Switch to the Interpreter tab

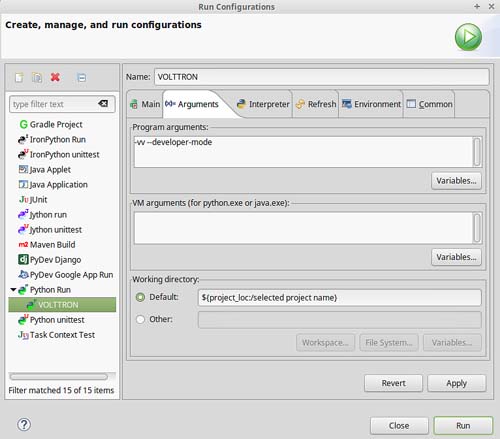(263, 104)
